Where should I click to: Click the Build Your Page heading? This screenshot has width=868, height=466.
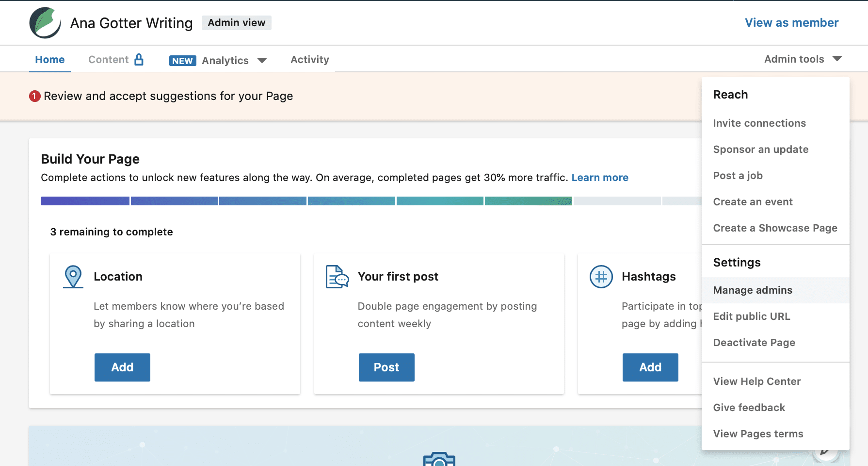[x=90, y=159]
